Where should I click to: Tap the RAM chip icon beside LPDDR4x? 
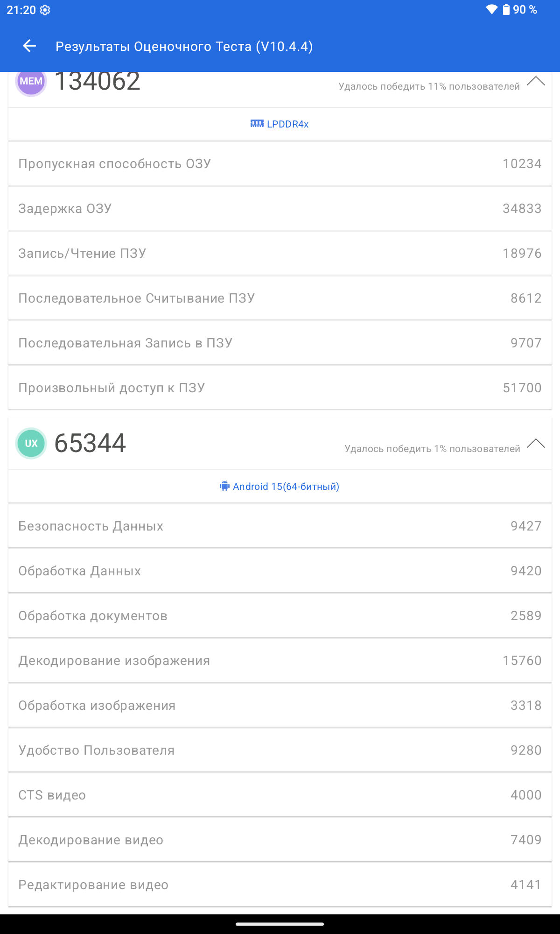257,124
